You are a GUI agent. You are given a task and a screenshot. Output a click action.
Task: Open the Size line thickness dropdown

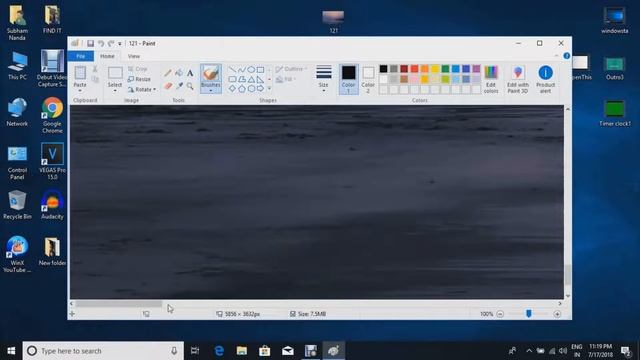324,79
